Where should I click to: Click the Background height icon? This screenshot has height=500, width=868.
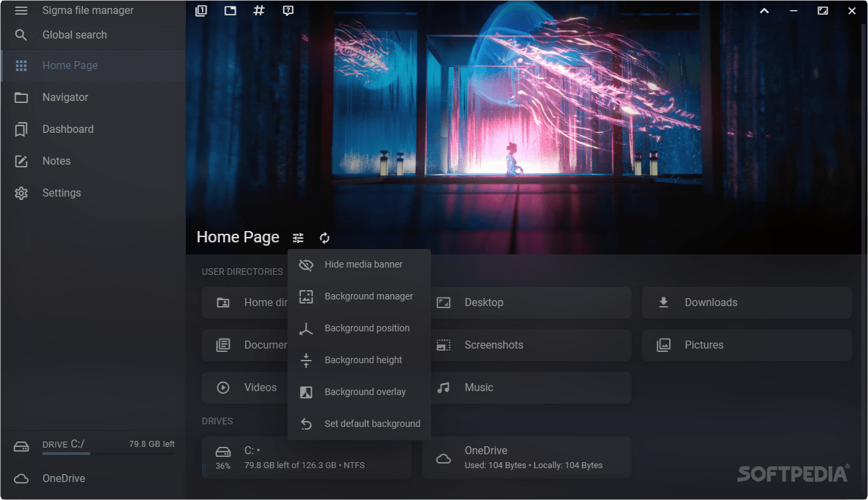[306, 361]
